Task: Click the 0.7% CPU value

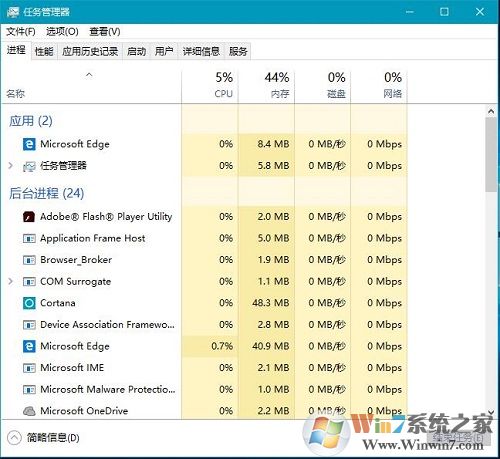Action: [x=222, y=346]
